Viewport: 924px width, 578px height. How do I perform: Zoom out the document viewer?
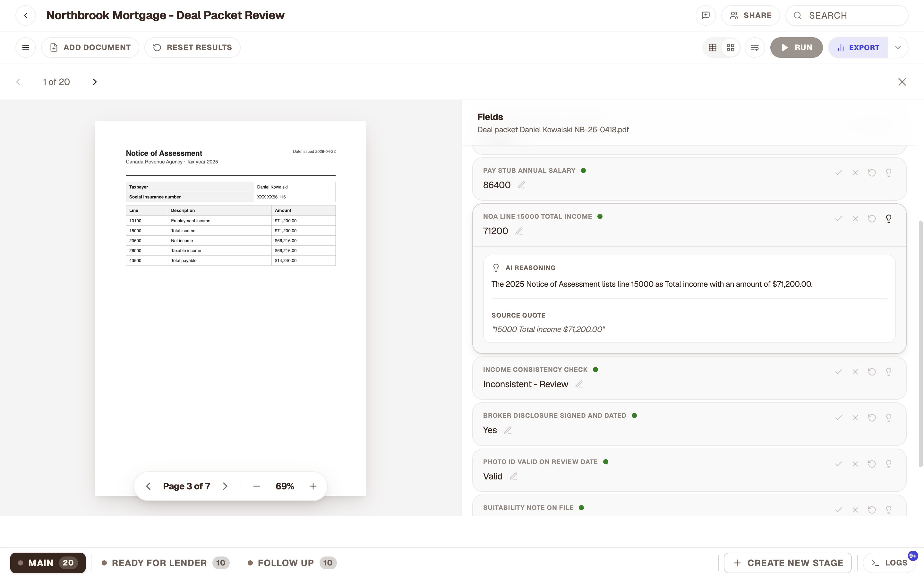coord(257,486)
